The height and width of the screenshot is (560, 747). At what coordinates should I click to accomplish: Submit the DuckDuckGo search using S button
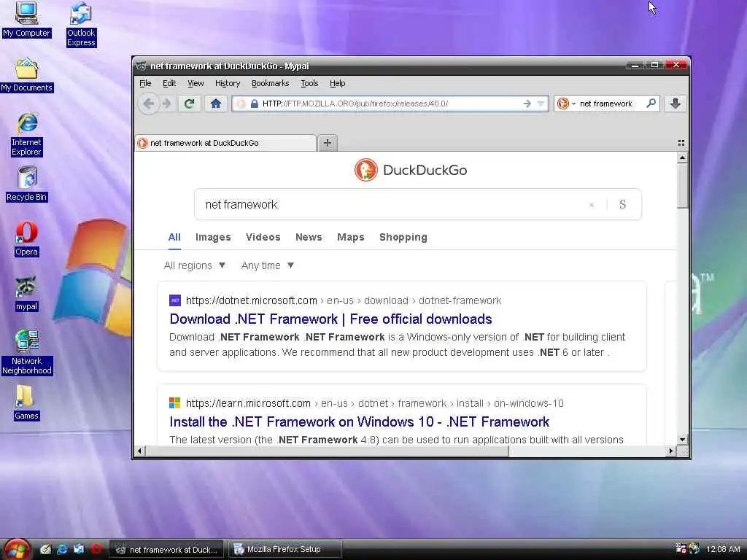click(x=622, y=205)
